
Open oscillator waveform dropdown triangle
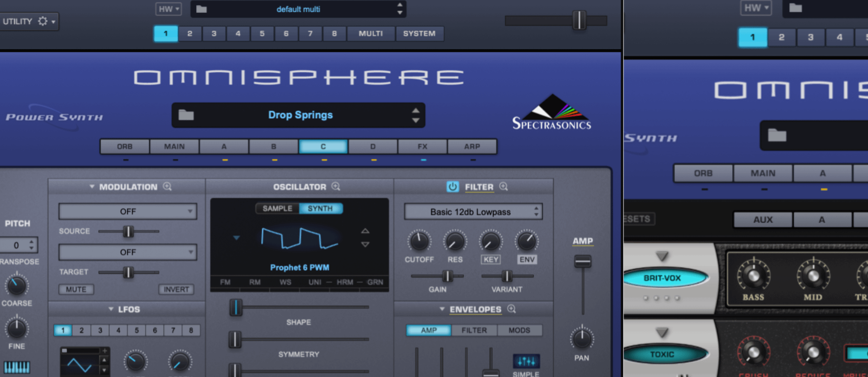[x=236, y=238]
